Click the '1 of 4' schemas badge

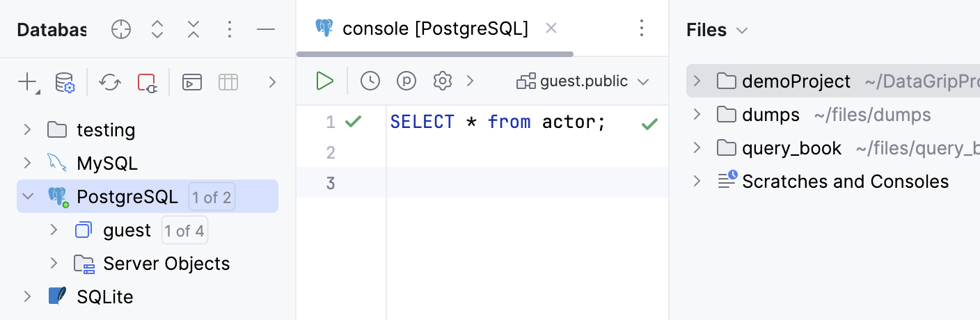click(184, 230)
